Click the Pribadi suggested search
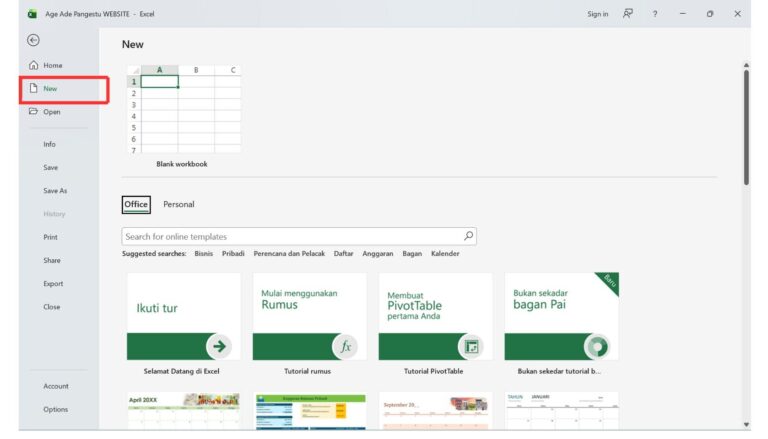This screenshot has height=439, width=768. point(233,253)
